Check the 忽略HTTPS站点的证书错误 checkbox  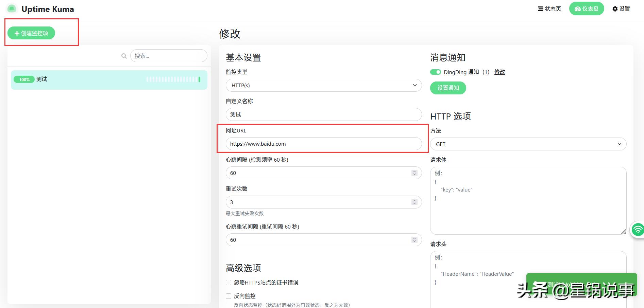228,282
